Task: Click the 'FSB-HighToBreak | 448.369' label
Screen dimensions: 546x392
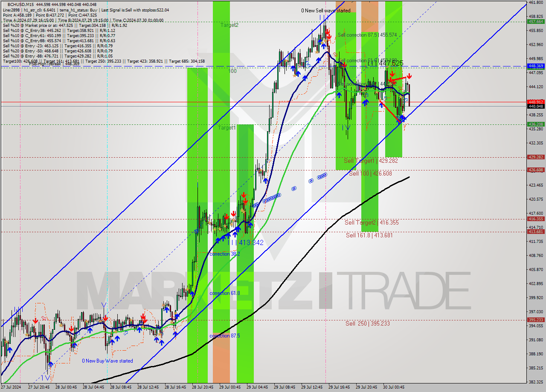Action: 54,64
